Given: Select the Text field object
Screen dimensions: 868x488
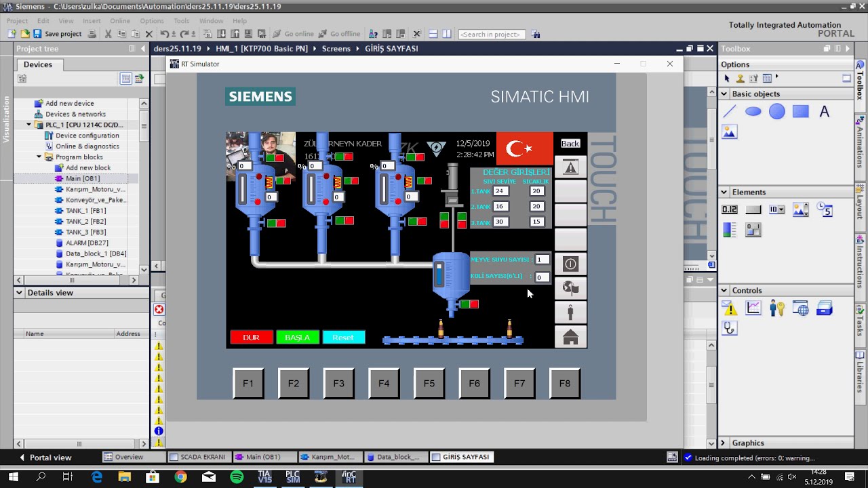Looking at the screenshot, I should [825, 112].
